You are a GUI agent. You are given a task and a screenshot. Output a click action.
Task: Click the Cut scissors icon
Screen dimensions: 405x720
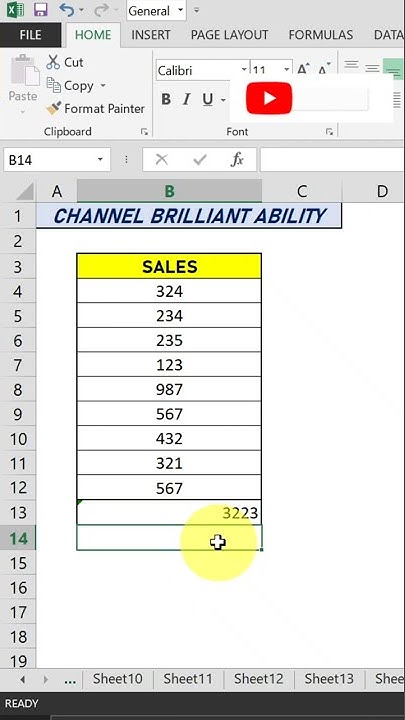(x=53, y=62)
